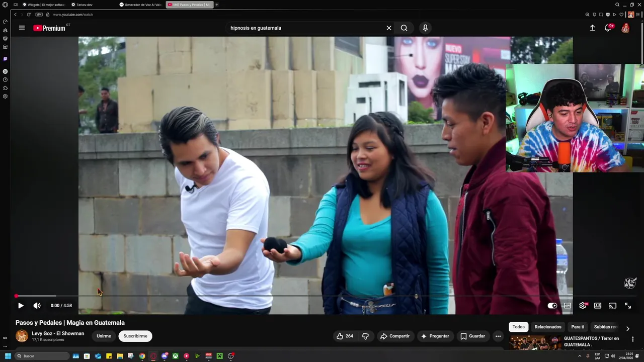Click the Guardar save button
This screenshot has width=644, height=362.
point(473,336)
